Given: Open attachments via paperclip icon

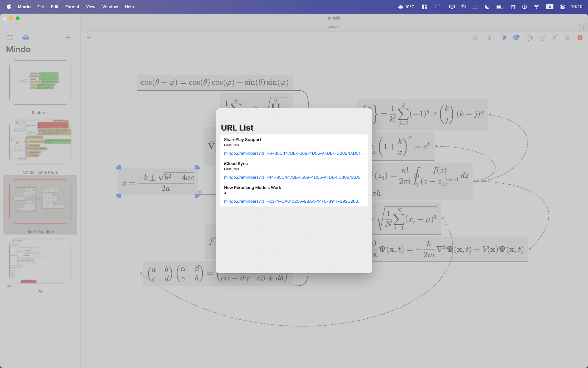Looking at the screenshot, I should coord(555,37).
